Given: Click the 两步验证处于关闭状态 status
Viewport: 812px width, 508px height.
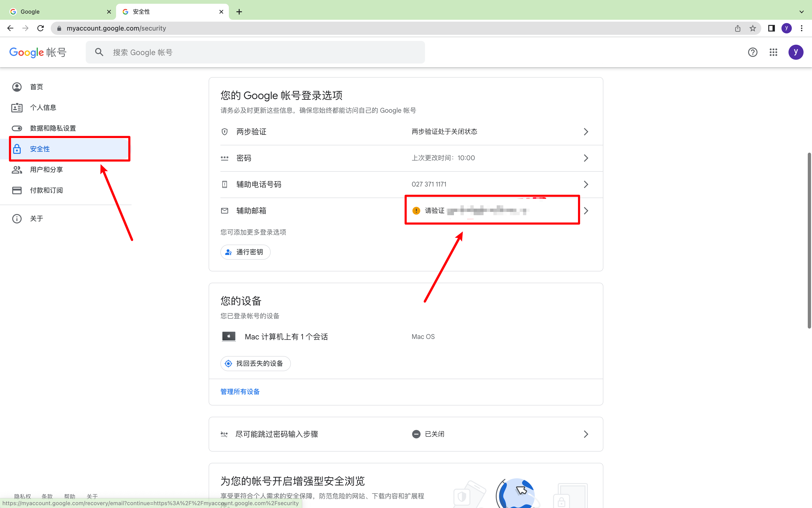Looking at the screenshot, I should [x=444, y=132].
